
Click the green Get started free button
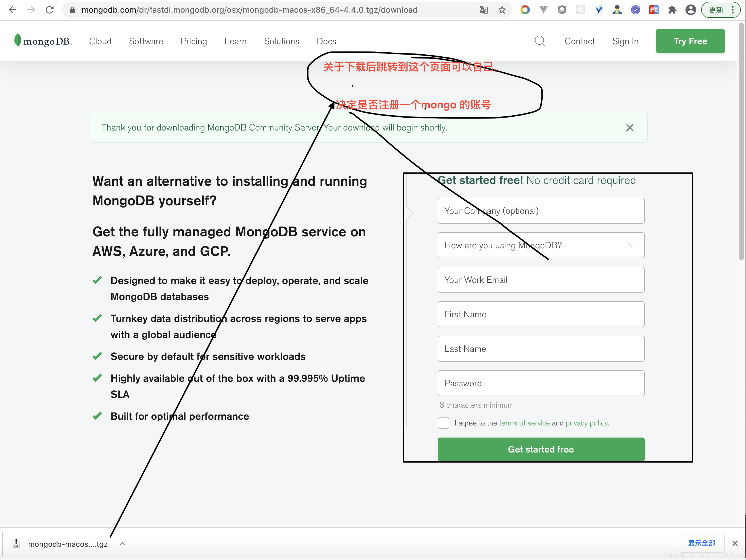(x=540, y=449)
